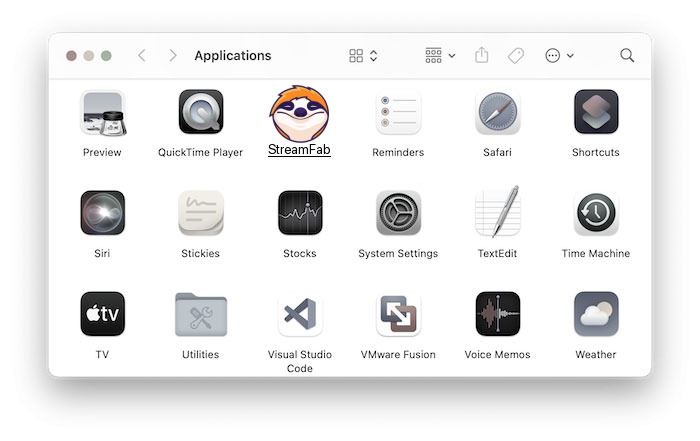Select the StreamFab sloth icon
The height and width of the screenshot is (441, 700).
click(299, 113)
